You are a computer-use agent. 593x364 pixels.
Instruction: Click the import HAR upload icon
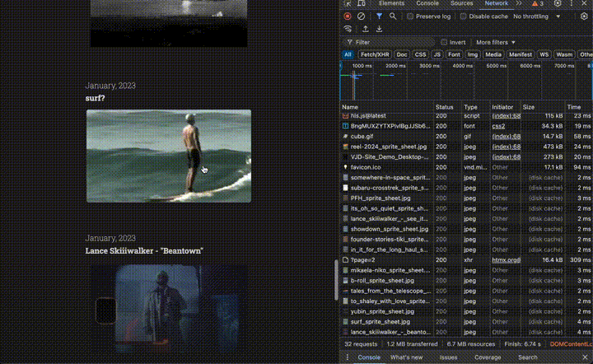pos(365,29)
